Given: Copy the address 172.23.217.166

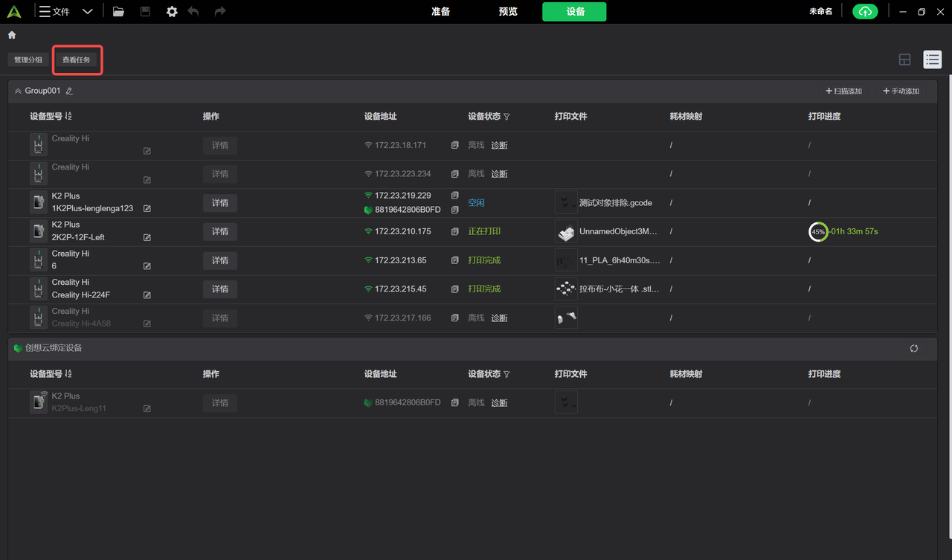Looking at the screenshot, I should 455,318.
